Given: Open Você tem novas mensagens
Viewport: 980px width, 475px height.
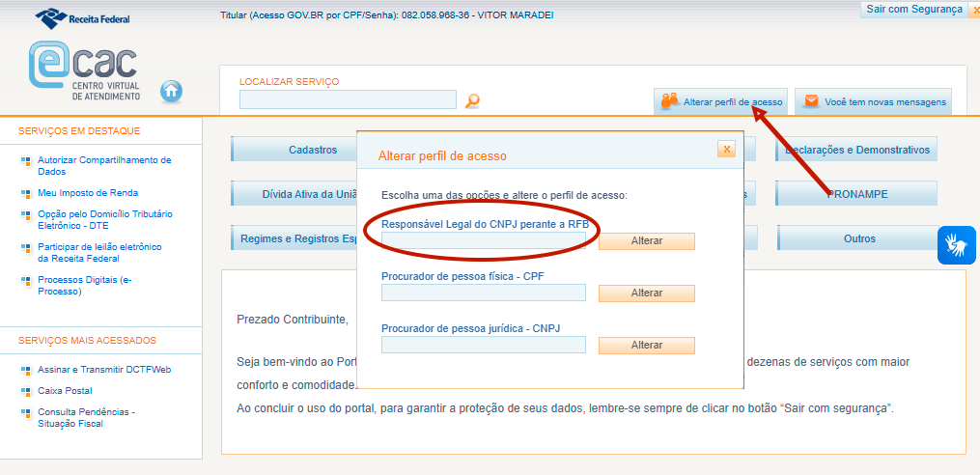Looking at the screenshot, I should (x=873, y=101).
